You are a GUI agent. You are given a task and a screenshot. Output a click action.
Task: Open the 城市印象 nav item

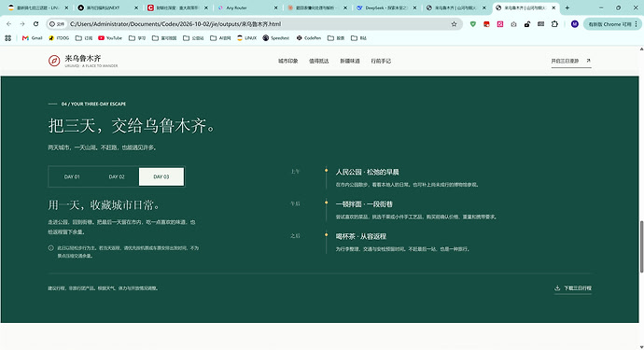coord(287,61)
